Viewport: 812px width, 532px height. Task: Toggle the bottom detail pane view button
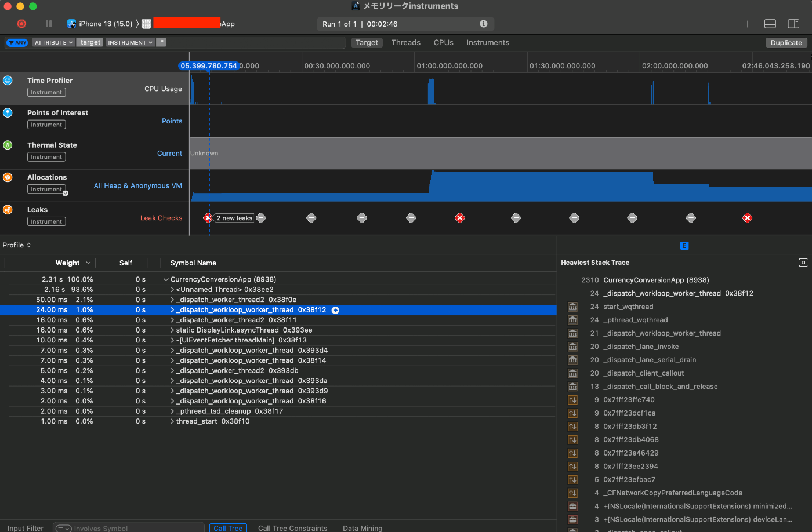(x=770, y=24)
